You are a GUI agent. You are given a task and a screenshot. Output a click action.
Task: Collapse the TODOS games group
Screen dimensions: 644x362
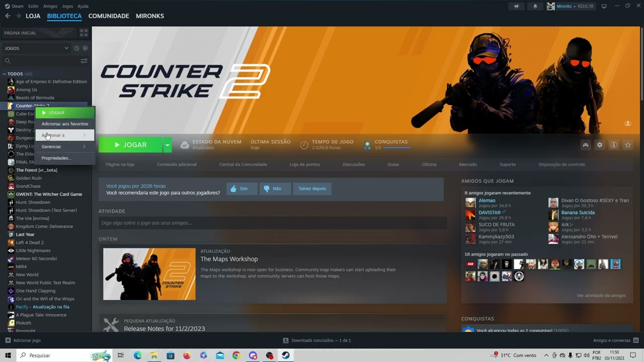tap(5, 74)
